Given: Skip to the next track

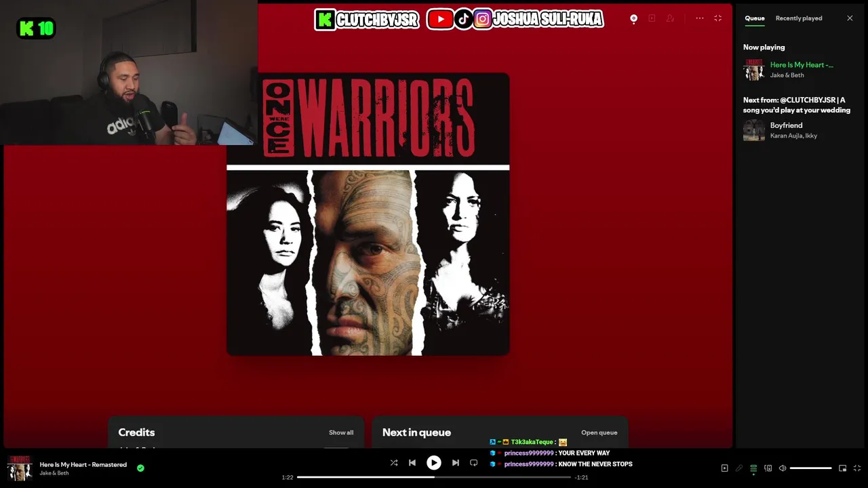Looking at the screenshot, I should tap(456, 463).
